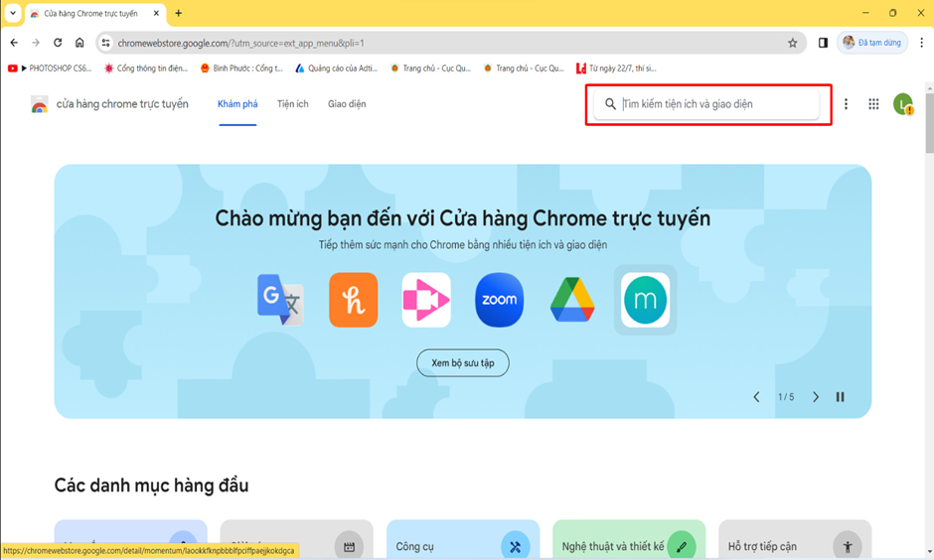
Task: Close the Cửa hàng Chrome trực tuyến tab
Action: pos(156,13)
